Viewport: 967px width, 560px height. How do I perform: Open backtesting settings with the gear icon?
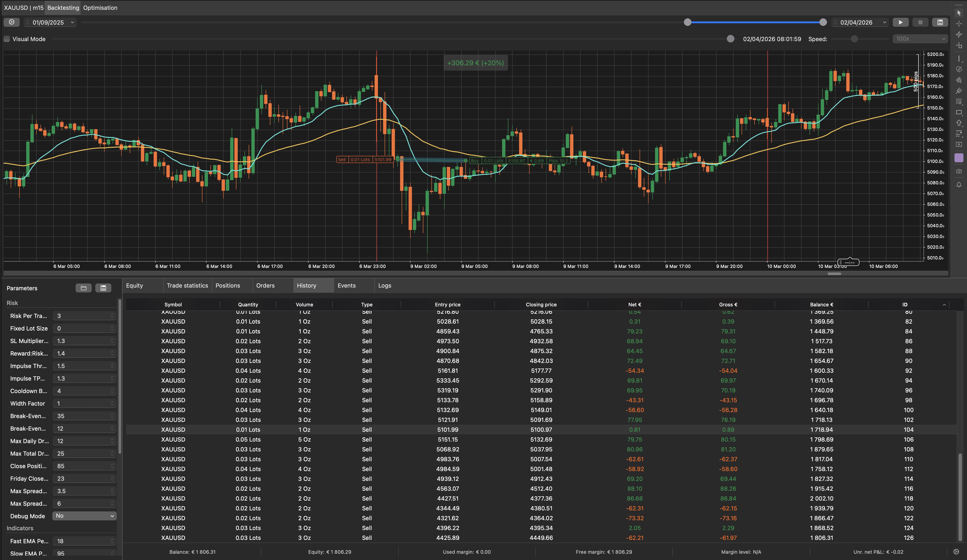(x=11, y=22)
